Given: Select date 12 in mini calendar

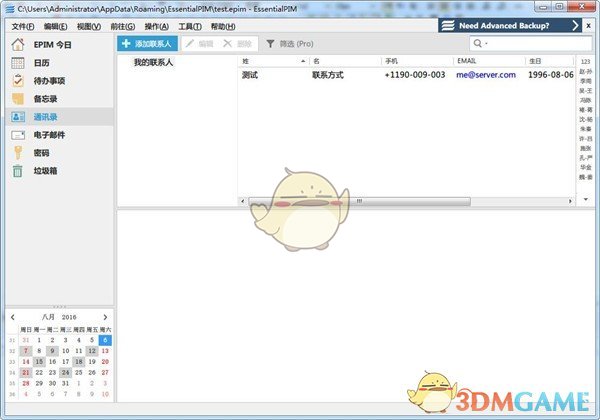Looking at the screenshot, I should click(x=92, y=351).
